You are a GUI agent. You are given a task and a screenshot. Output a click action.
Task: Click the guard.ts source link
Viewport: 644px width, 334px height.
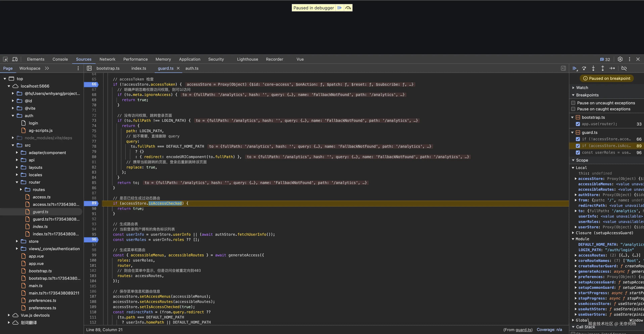[x=524, y=329]
